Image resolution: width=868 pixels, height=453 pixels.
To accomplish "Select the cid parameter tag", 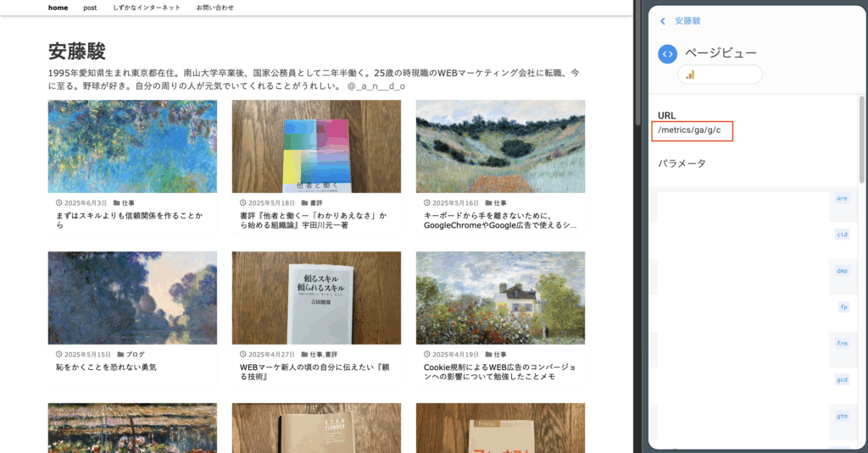I will point(842,235).
